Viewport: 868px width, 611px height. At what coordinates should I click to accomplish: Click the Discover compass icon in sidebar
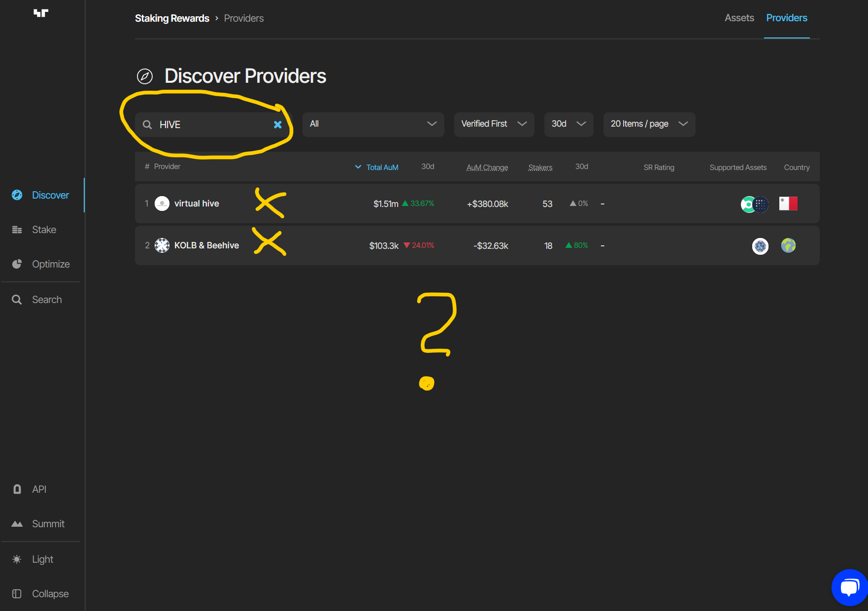pyautogui.click(x=17, y=195)
